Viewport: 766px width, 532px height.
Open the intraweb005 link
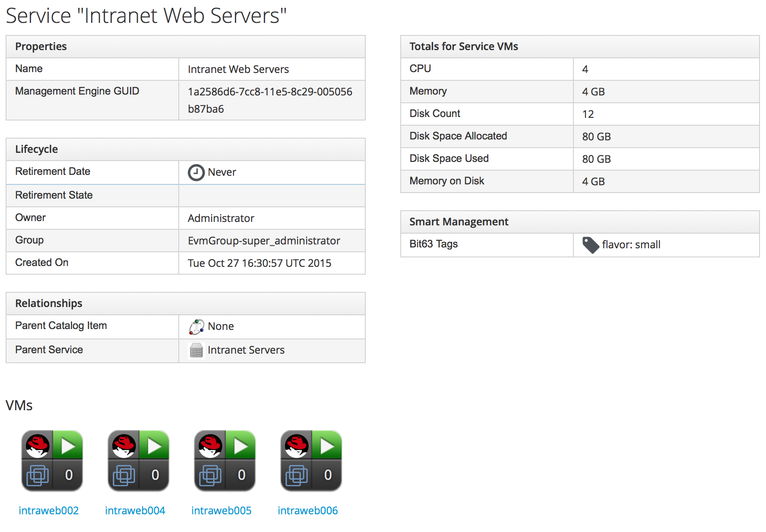click(x=222, y=510)
